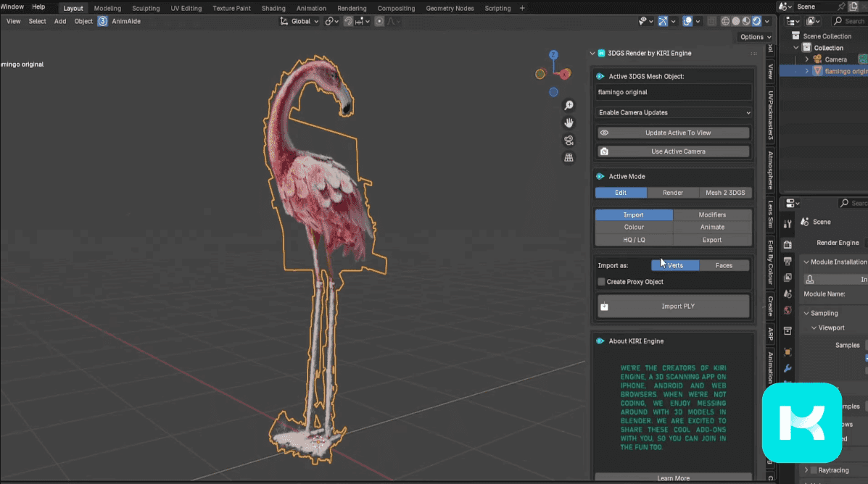
Task: Click the blue negative Z axis gizmo ball
Action: (553, 92)
